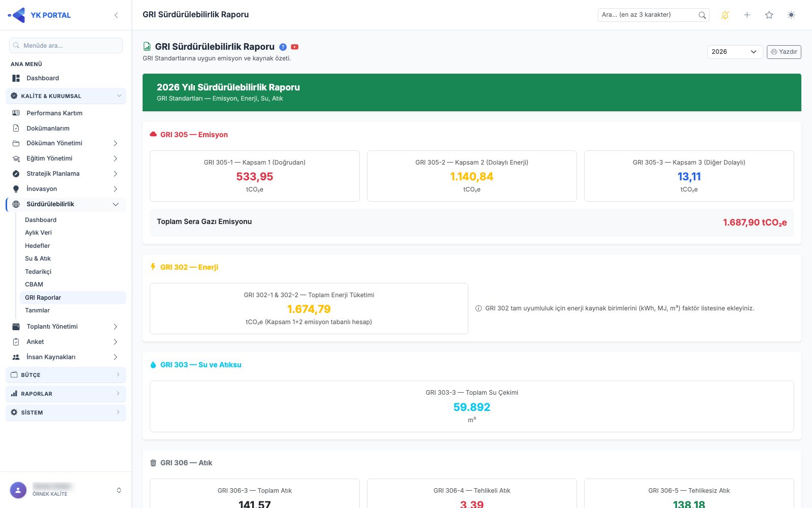812x508 pixels.
Task: Click the Toplantı Yönetimi calendar icon
Action: (x=16, y=327)
